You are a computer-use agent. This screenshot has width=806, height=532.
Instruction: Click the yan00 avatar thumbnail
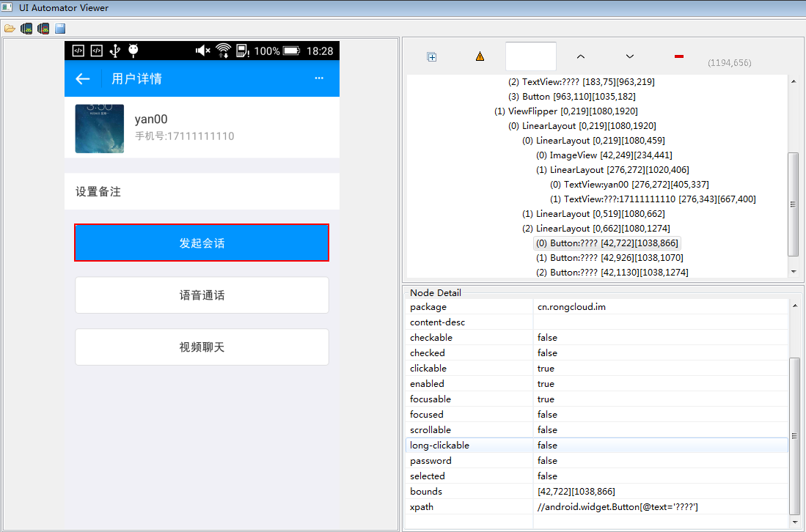point(100,129)
